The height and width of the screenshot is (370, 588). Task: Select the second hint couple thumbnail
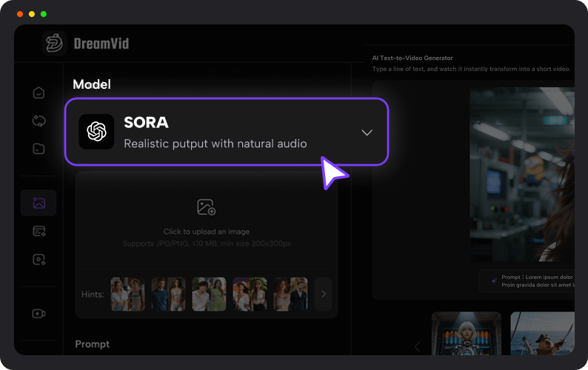(168, 295)
